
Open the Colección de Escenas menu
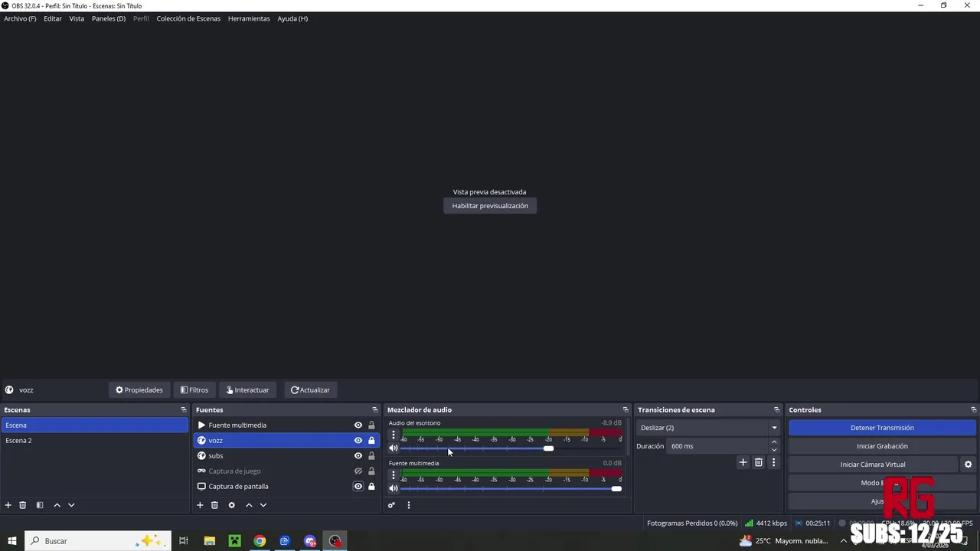[188, 18]
